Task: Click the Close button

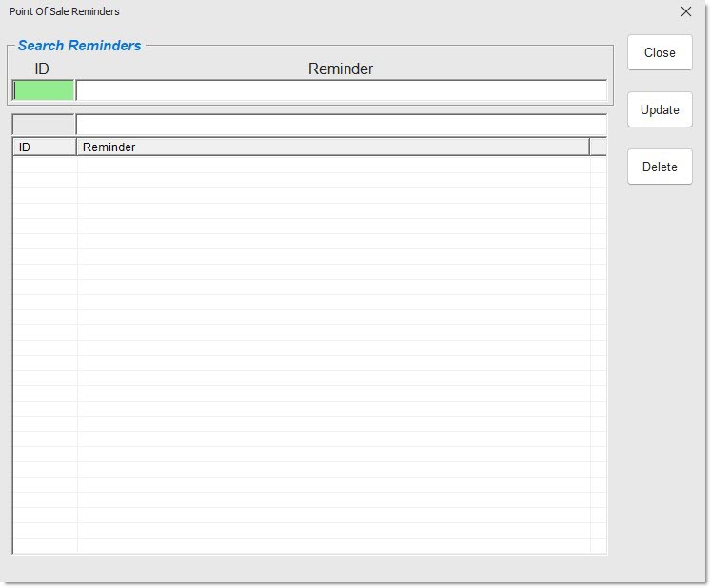Action: coord(659,52)
